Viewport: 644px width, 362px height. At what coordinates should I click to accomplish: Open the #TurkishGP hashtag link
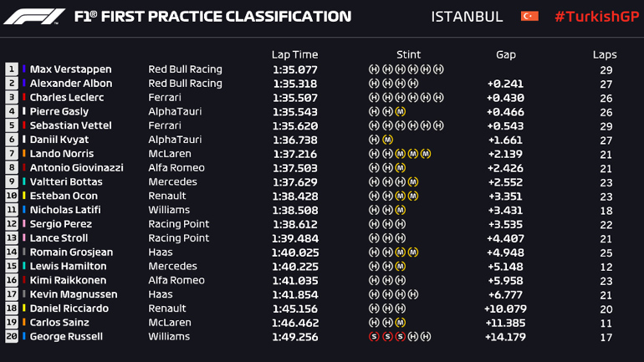pos(595,17)
